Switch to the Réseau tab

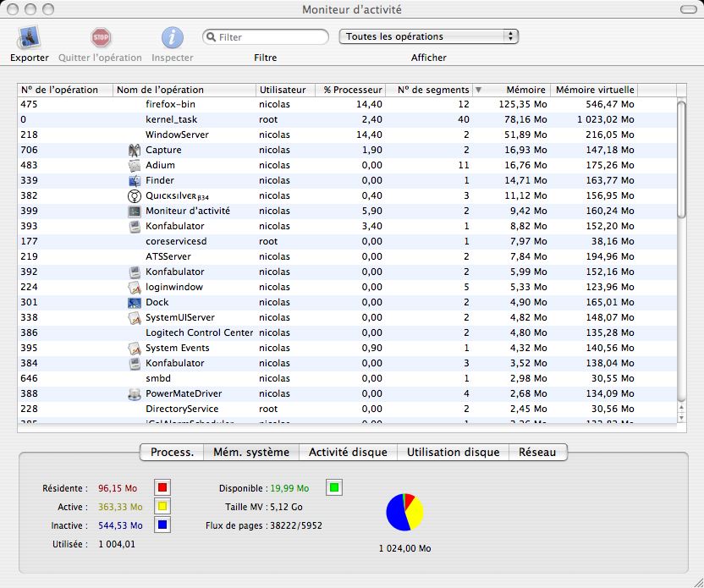point(537,452)
